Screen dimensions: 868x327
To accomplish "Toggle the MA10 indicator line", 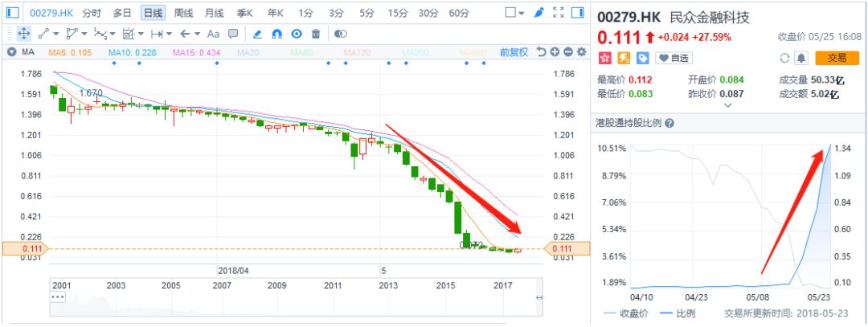I will [x=133, y=52].
